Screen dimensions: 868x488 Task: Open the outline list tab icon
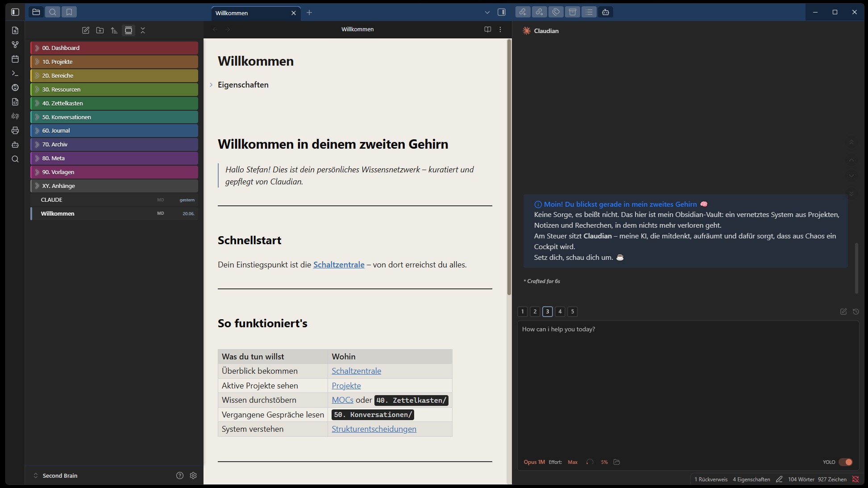pos(589,12)
